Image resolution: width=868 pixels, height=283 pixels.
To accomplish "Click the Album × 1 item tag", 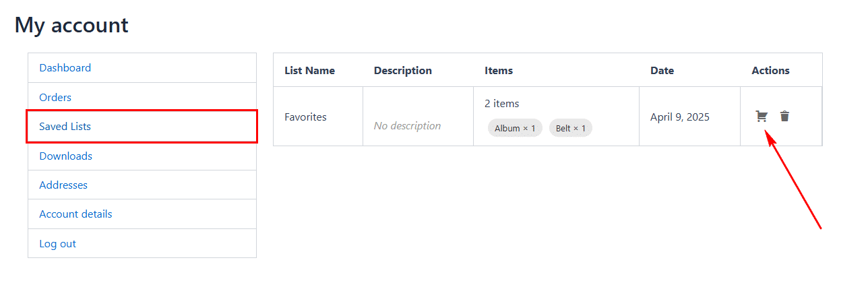I will (x=515, y=128).
